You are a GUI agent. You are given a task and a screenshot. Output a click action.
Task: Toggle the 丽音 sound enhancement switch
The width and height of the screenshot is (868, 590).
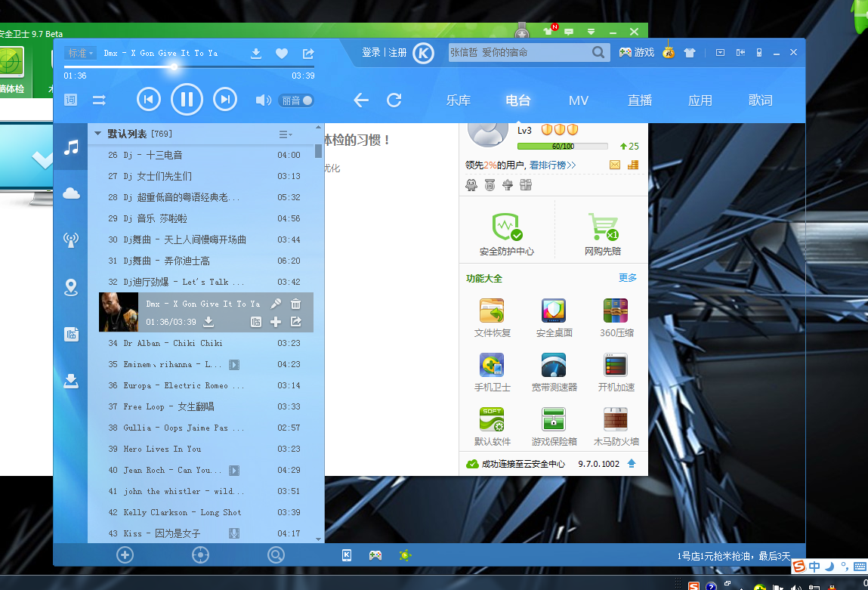(297, 100)
